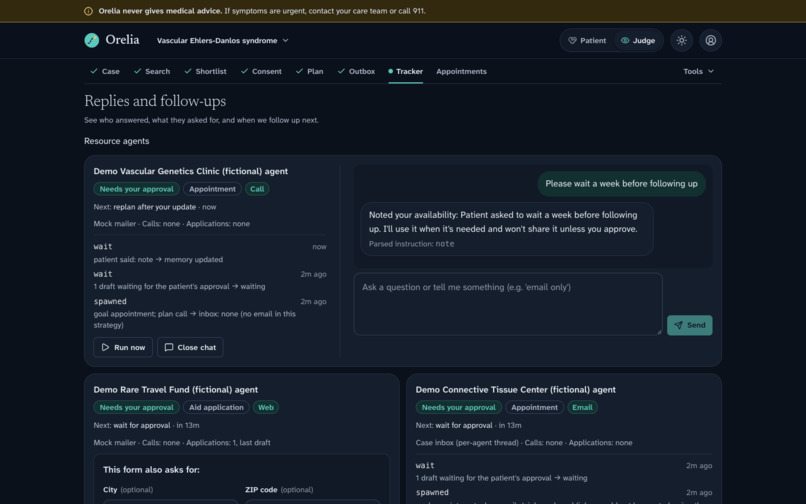Open the Appointments tab
Image resolution: width=806 pixels, height=504 pixels.
tap(461, 71)
